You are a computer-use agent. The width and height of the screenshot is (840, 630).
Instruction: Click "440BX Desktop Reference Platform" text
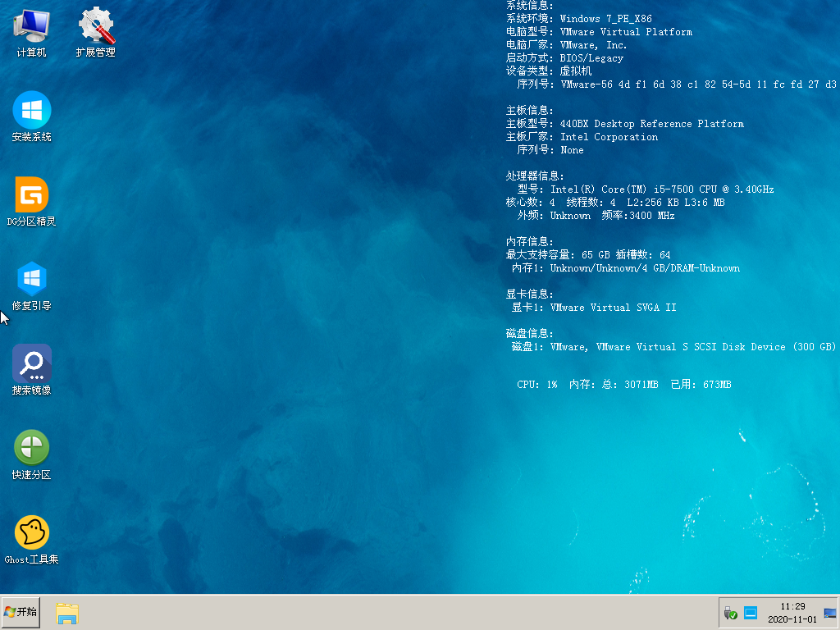pyautogui.click(x=652, y=124)
